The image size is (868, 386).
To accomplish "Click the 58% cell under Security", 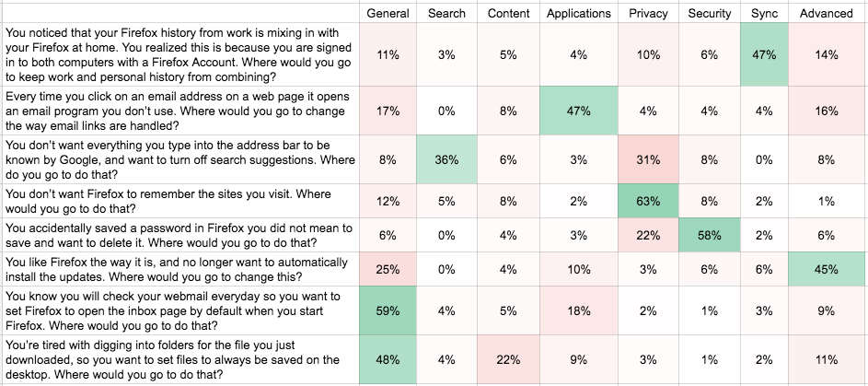I will [709, 236].
